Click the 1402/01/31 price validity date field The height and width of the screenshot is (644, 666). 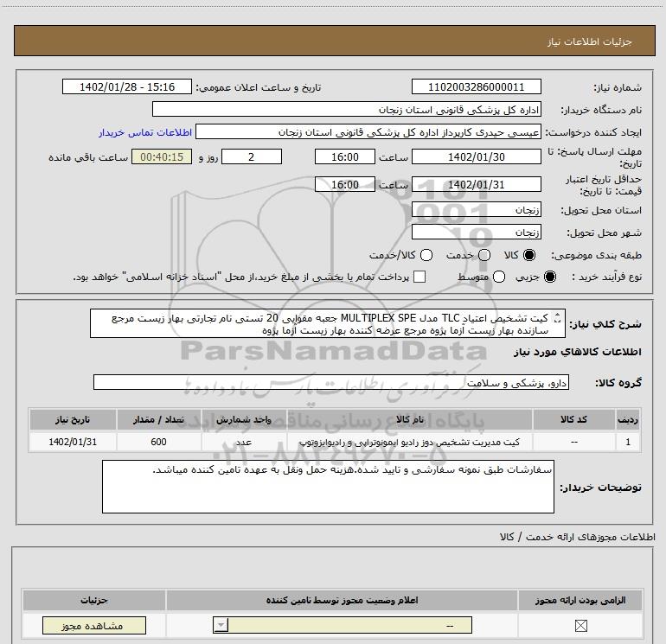(476, 184)
